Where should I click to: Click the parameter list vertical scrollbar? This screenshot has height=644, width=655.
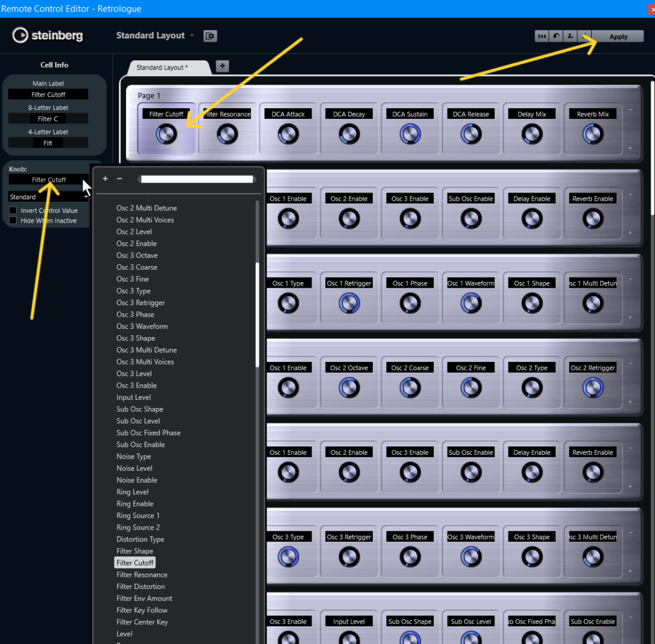click(x=257, y=315)
